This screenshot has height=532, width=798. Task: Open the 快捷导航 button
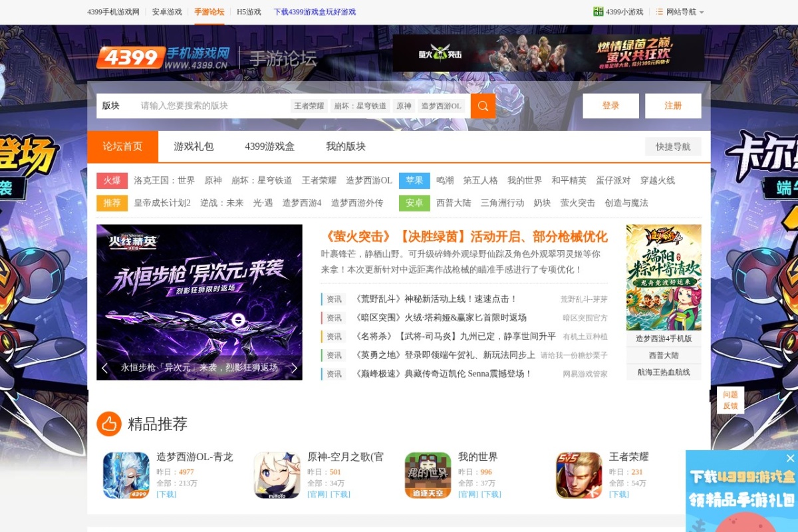pos(673,146)
